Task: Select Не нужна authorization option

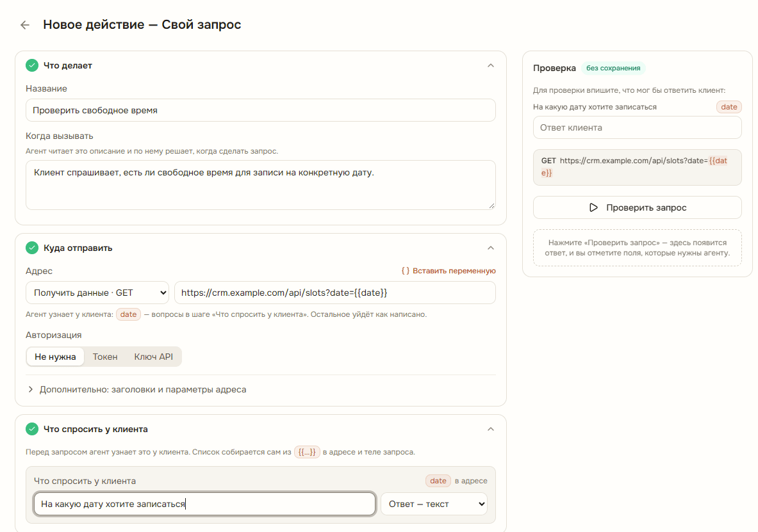Action: [x=55, y=357]
